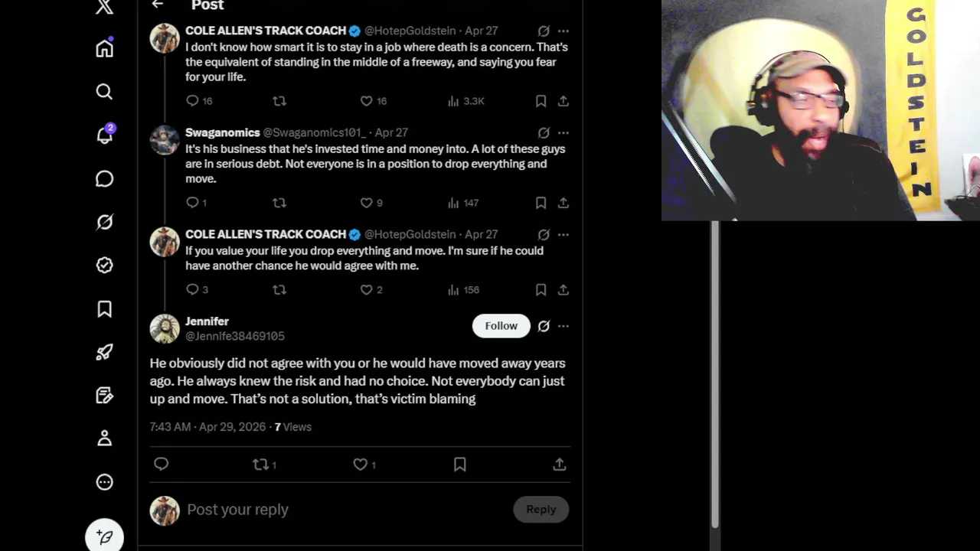Open the Profile icon in sidebar

(x=104, y=439)
